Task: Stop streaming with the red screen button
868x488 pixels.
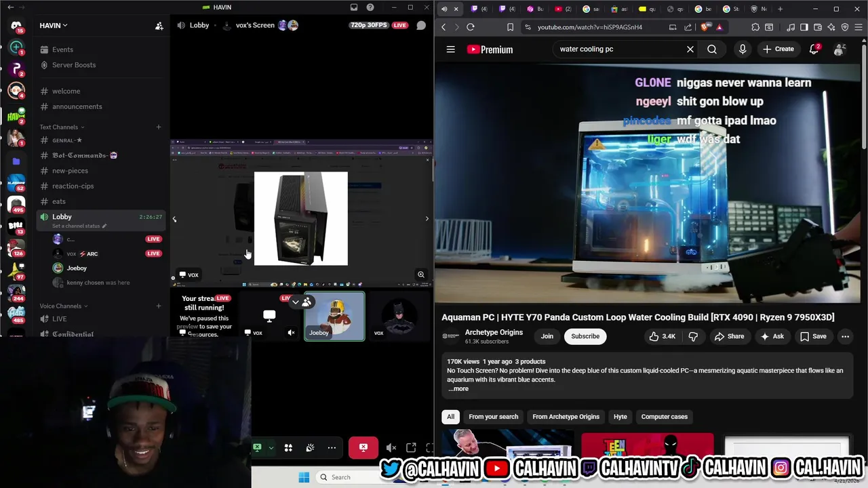Action: click(x=363, y=447)
